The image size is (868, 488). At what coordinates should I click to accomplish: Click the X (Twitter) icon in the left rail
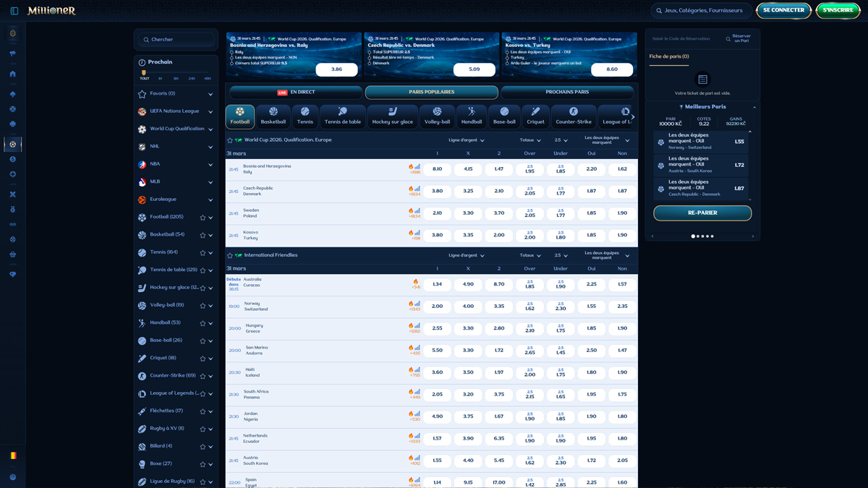13,194
